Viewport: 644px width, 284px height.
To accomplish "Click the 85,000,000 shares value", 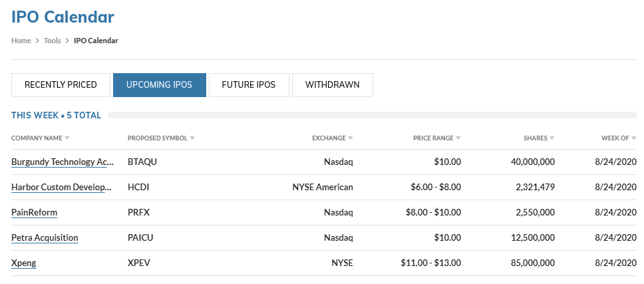I will click(533, 263).
